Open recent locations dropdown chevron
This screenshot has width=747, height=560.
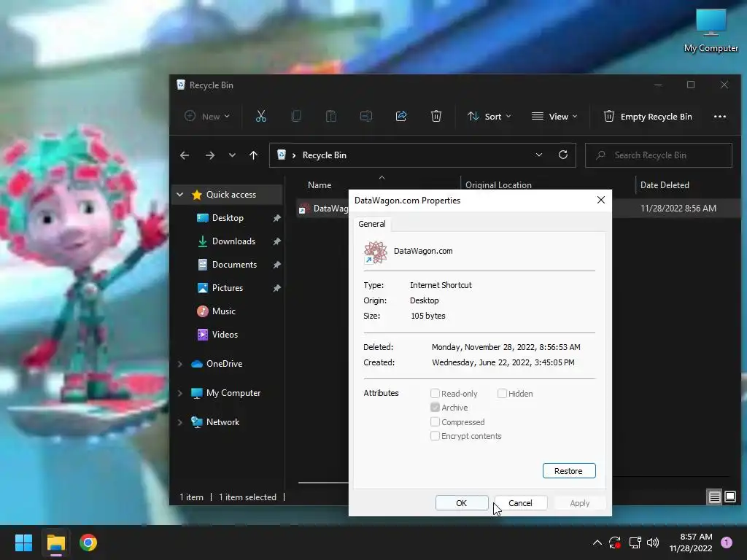coord(232,155)
